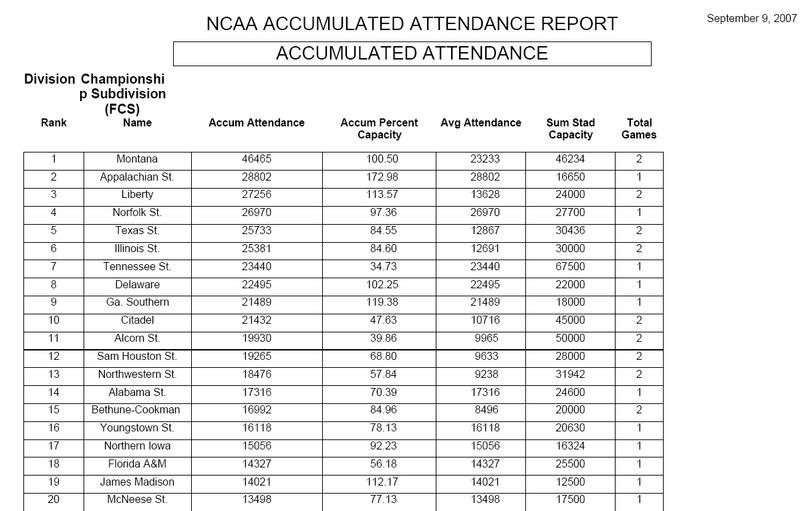This screenshot has height=511, width=800.
Task: Select the Sum Stad Capacity header
Action: [571, 129]
